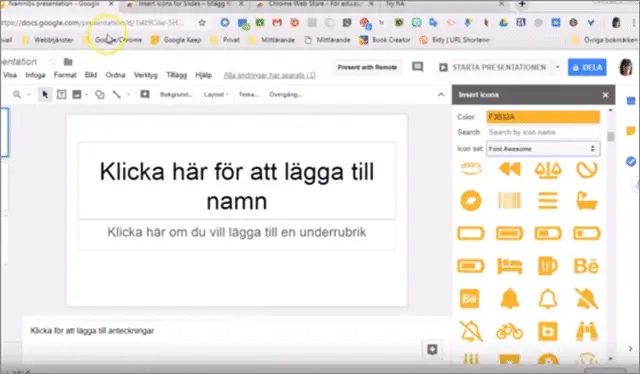Insert the bathtub icon
The height and width of the screenshot is (374, 640).
[x=587, y=201]
